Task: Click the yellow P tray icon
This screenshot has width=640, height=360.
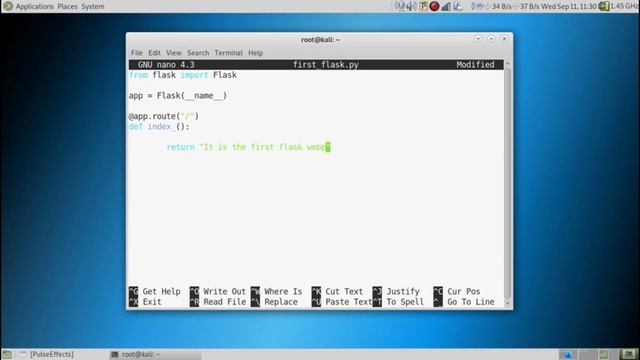Action: pos(424,6)
